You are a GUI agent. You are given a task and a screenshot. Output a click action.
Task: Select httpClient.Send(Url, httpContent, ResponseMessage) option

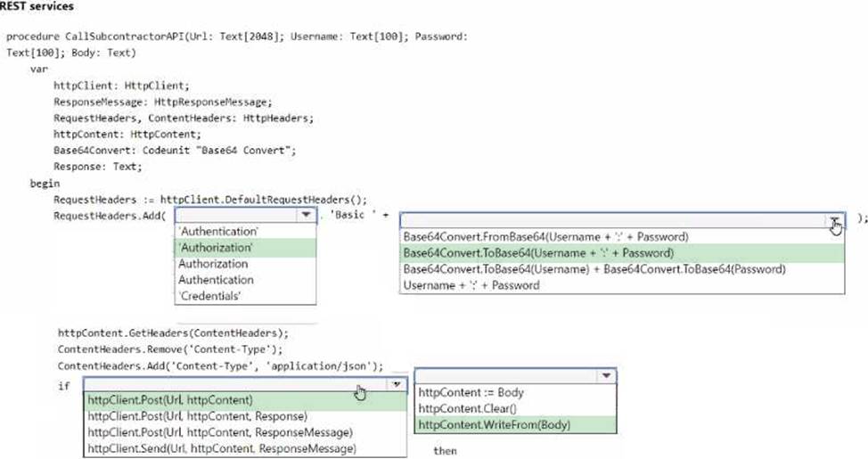click(x=222, y=448)
